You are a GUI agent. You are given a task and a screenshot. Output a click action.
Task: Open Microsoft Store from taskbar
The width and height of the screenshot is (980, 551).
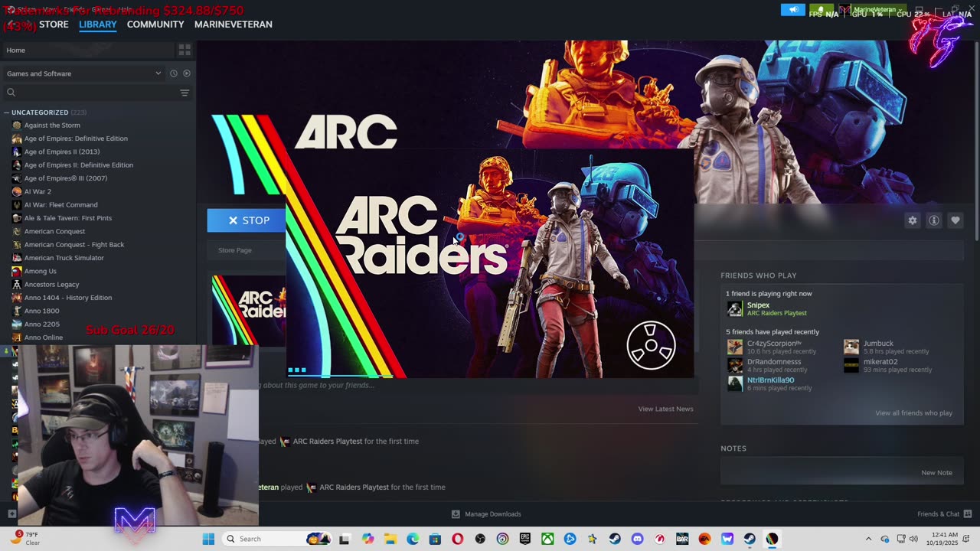coord(435,539)
